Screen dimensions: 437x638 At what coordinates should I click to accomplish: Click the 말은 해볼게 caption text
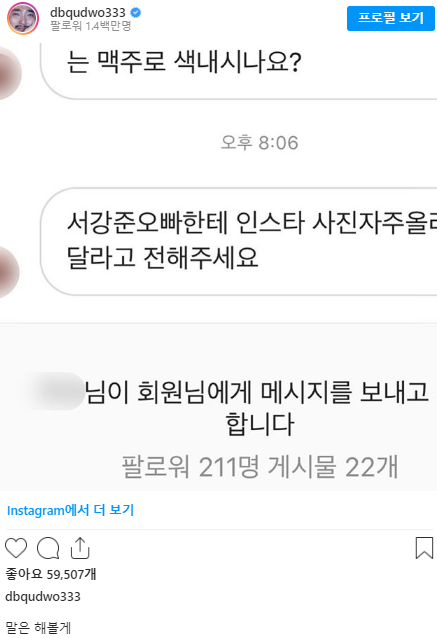click(x=38, y=627)
